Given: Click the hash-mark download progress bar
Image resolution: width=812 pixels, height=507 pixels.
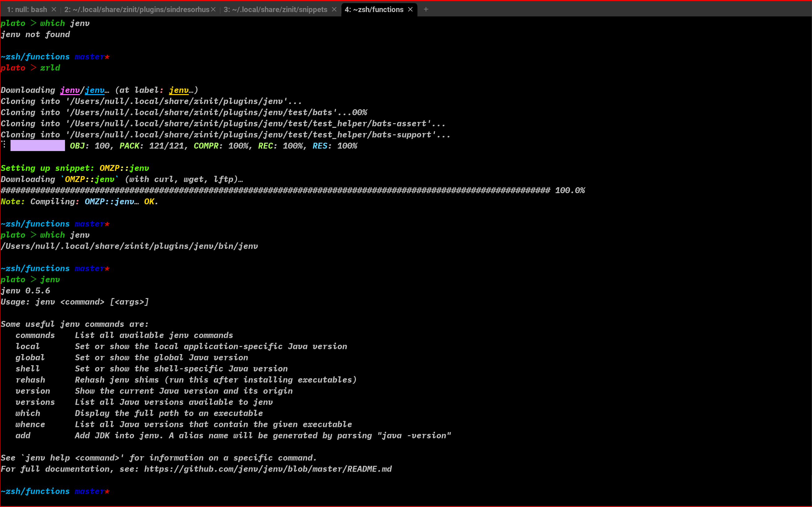Looking at the screenshot, I should click(275, 190).
